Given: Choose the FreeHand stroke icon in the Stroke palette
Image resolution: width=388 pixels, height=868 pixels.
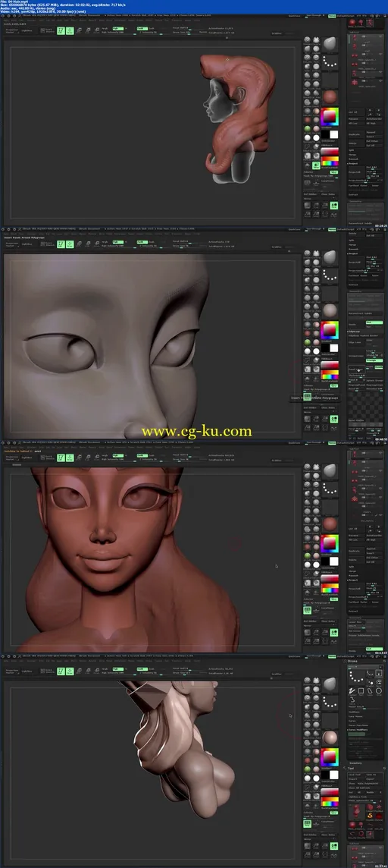Looking at the screenshot, I should (352, 691).
